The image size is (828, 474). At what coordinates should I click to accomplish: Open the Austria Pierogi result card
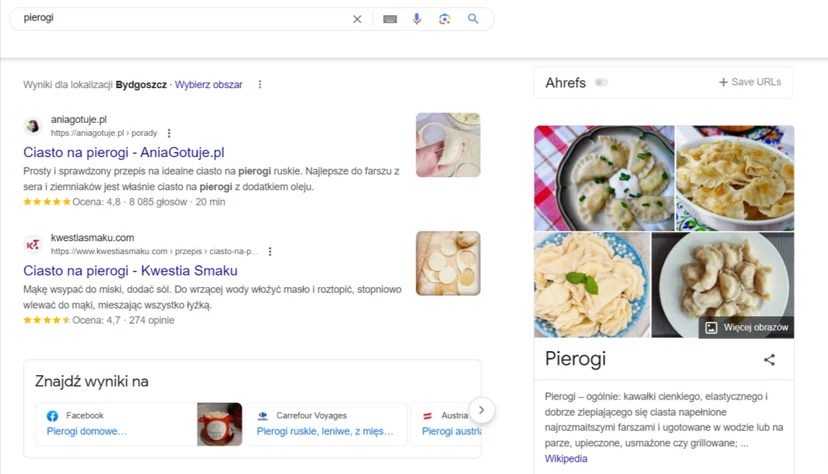[x=446, y=424]
